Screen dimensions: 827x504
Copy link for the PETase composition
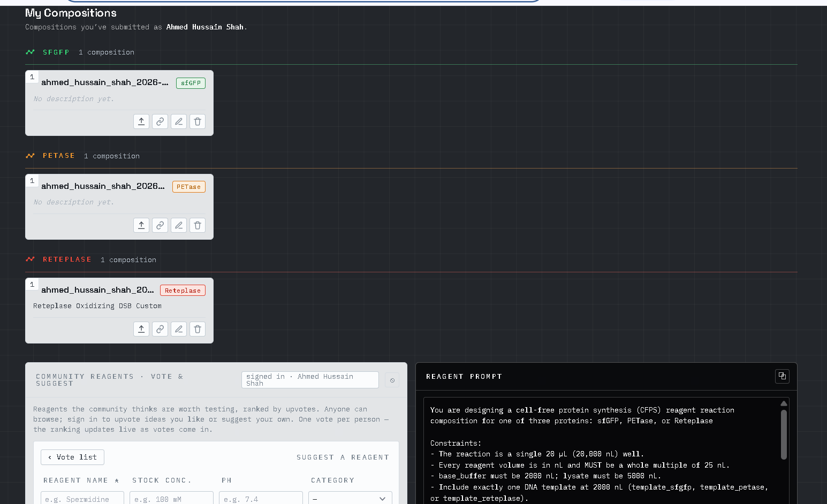point(160,225)
